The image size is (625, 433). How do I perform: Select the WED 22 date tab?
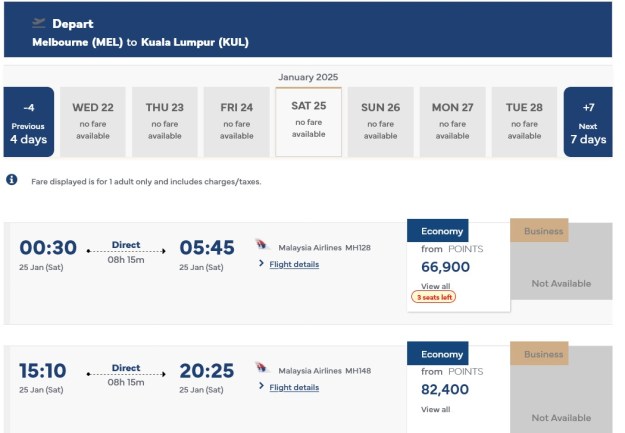[x=93, y=122]
